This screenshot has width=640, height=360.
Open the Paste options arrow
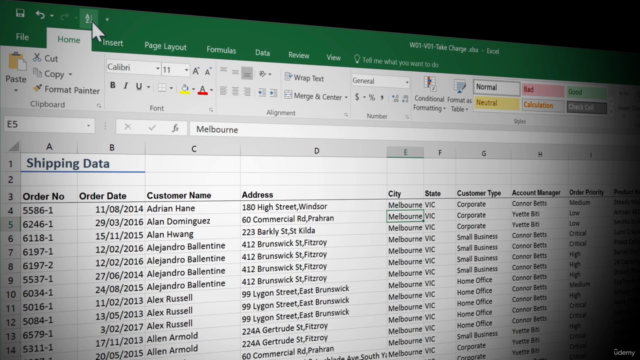click(x=16, y=90)
